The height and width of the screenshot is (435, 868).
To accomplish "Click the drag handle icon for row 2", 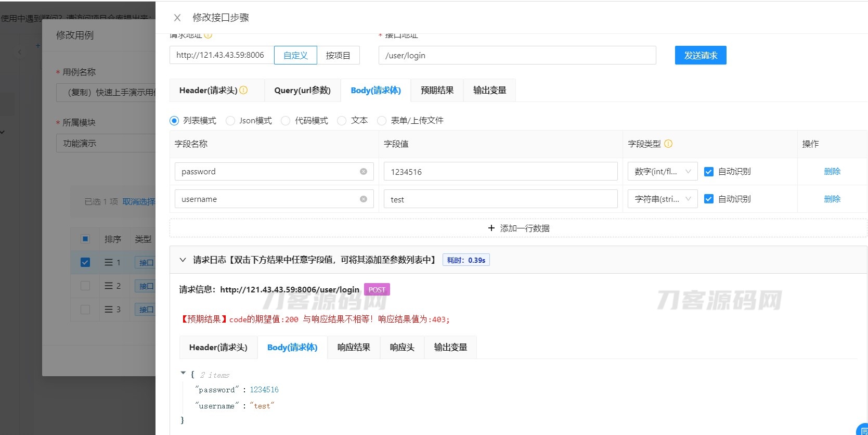I will 109,286.
